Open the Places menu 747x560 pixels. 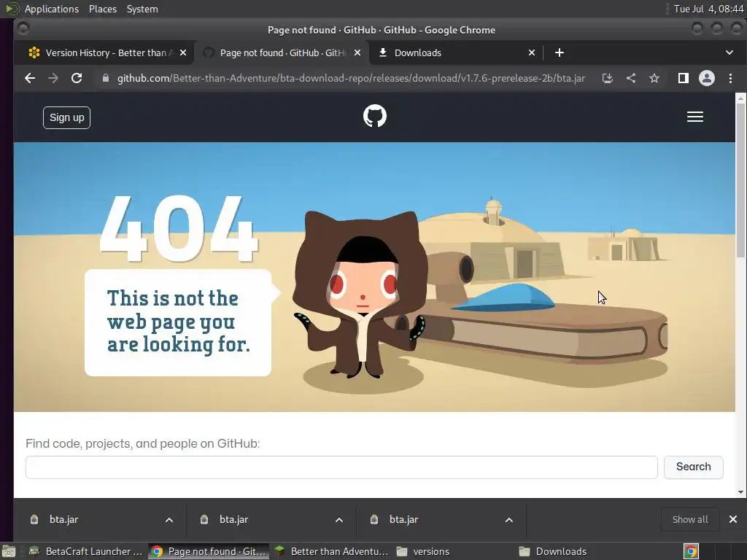103,9
